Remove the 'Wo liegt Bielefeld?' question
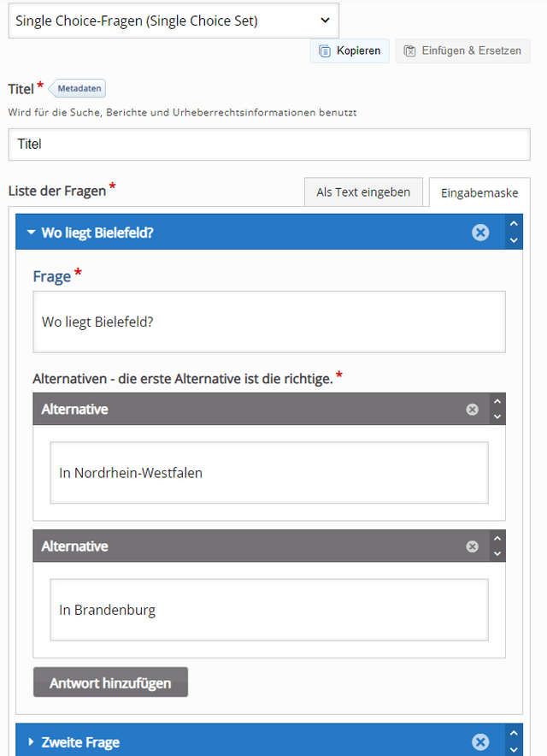 click(x=480, y=233)
